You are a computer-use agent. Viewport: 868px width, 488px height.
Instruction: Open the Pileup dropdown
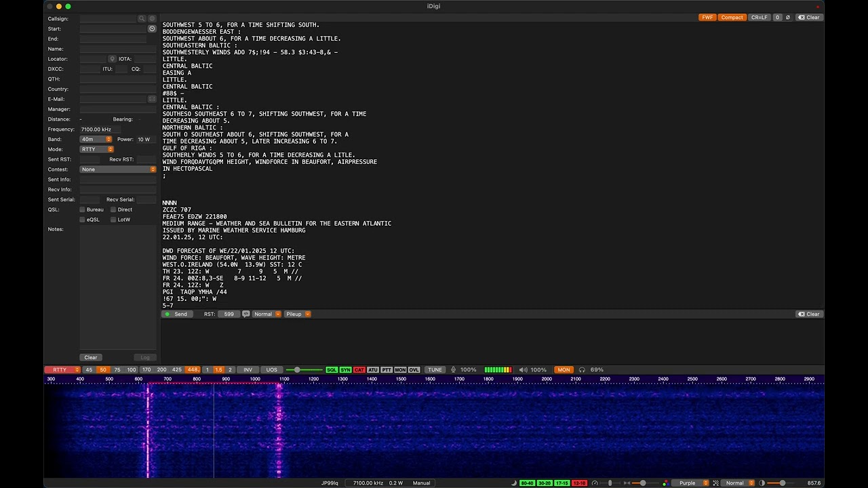[298, 314]
